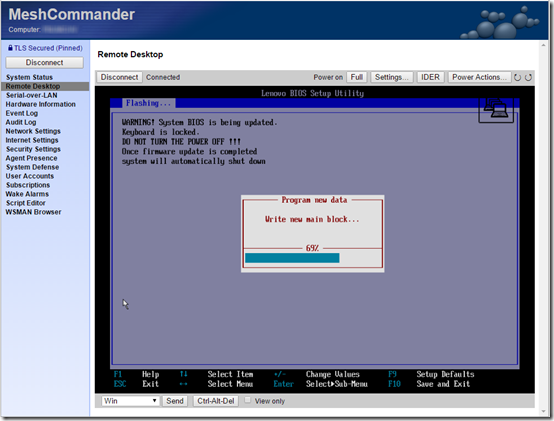Open System Defense page
The width and height of the screenshot is (554, 421).
[33, 167]
